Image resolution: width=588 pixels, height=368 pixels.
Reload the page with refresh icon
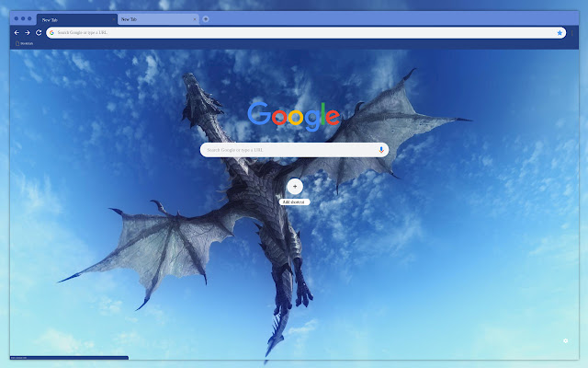coord(39,33)
